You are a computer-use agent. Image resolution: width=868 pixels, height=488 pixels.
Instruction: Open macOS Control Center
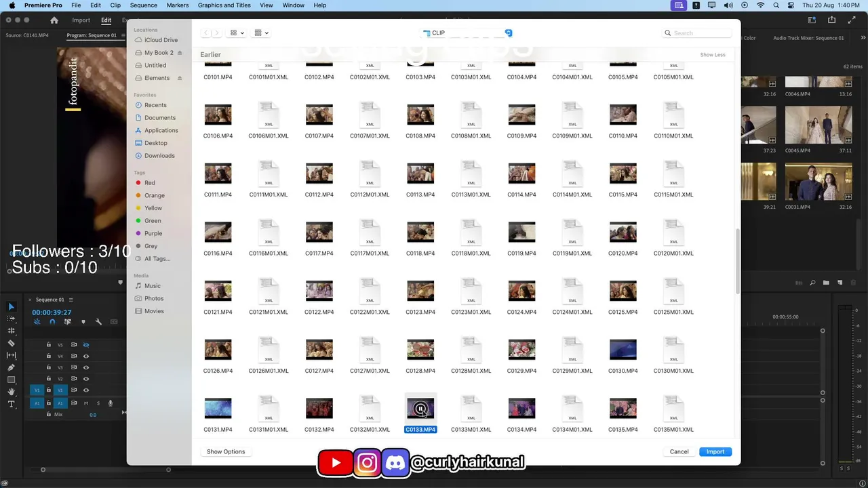click(x=791, y=5)
